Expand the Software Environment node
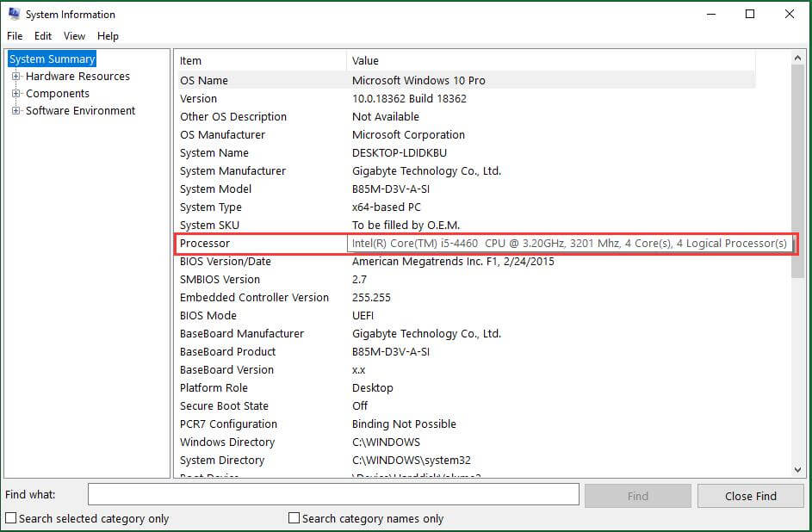 point(16,111)
